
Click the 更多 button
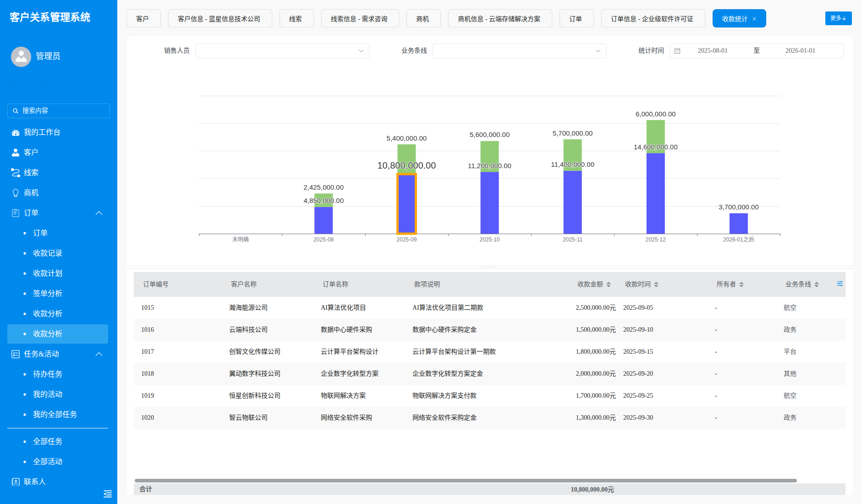pos(838,18)
